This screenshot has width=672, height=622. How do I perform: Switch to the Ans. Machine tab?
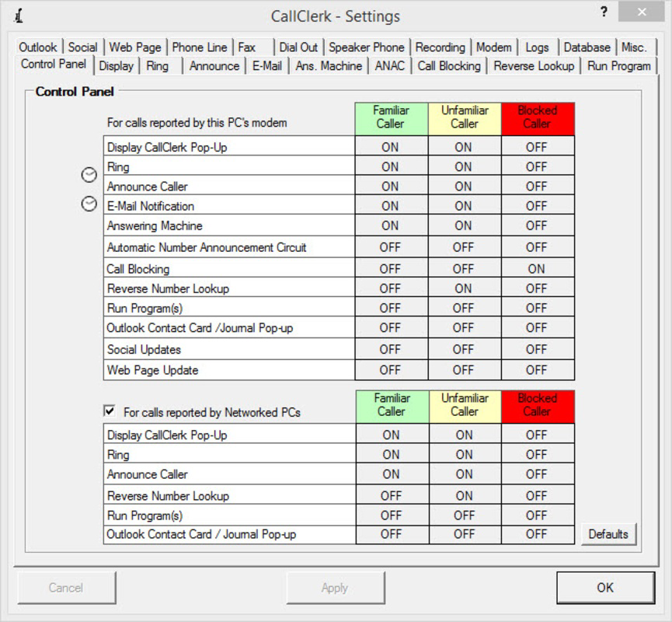click(x=329, y=66)
